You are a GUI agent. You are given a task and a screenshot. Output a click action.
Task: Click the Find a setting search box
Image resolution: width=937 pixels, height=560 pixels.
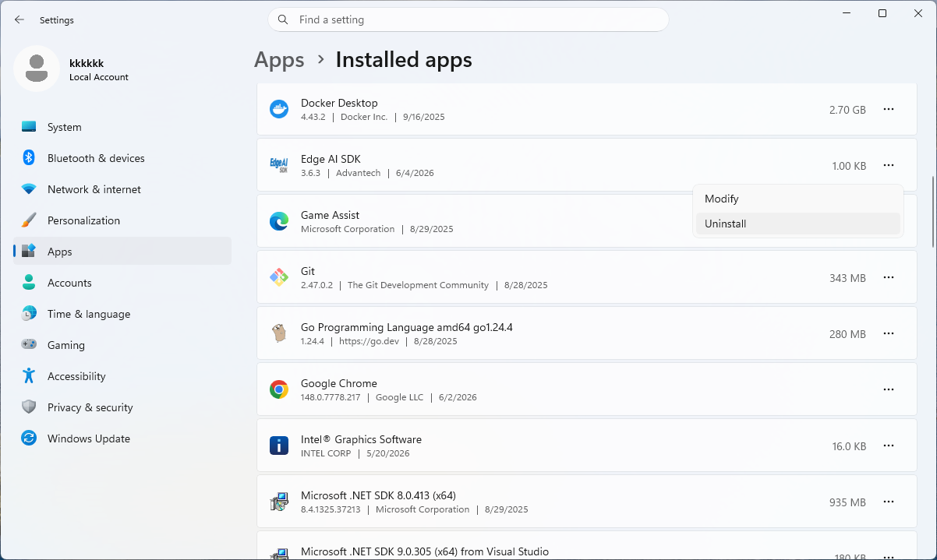(468, 19)
